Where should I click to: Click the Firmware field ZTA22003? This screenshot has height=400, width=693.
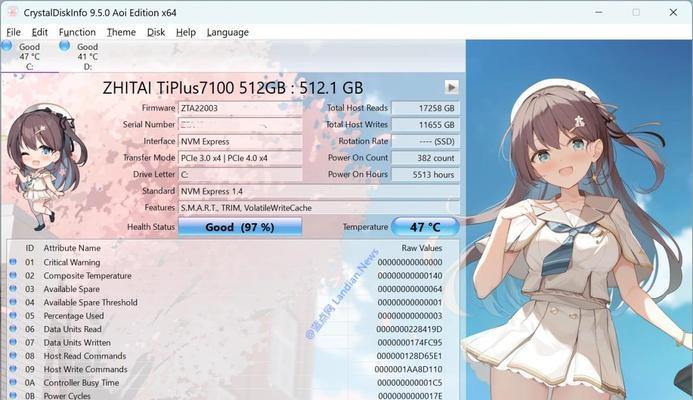[240, 108]
